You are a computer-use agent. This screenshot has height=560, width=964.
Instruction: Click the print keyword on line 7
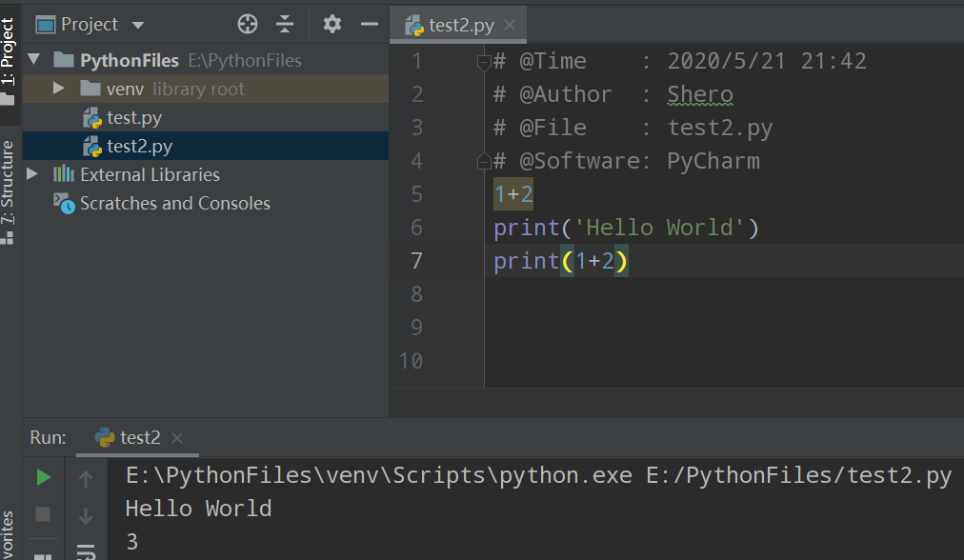[526, 262]
